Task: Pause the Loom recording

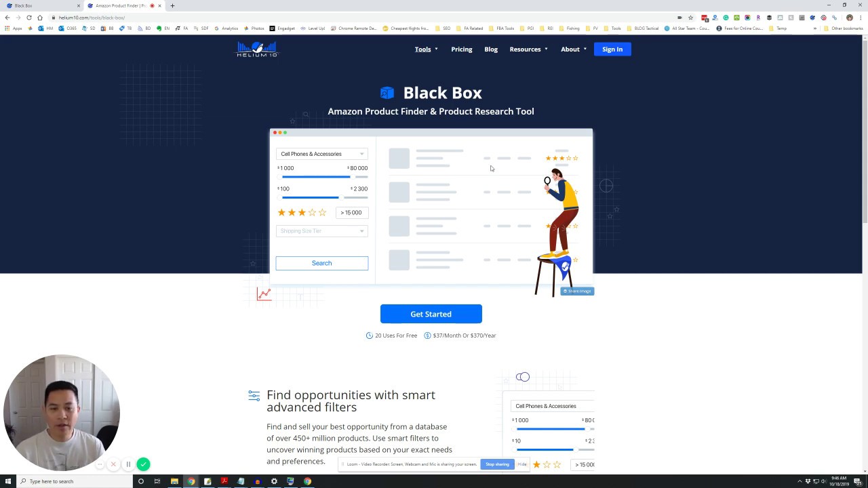Action: click(x=128, y=464)
